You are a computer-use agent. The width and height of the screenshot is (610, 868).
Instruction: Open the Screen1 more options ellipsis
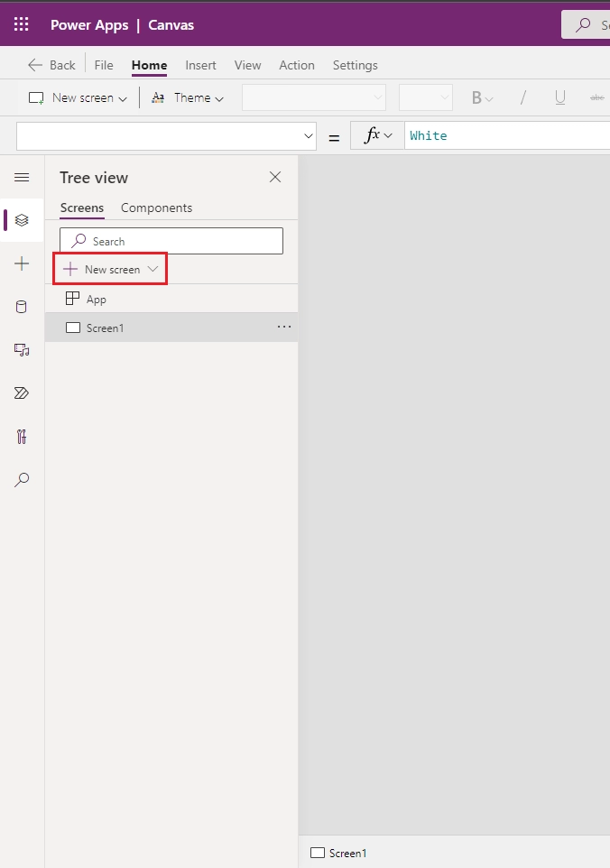(284, 327)
